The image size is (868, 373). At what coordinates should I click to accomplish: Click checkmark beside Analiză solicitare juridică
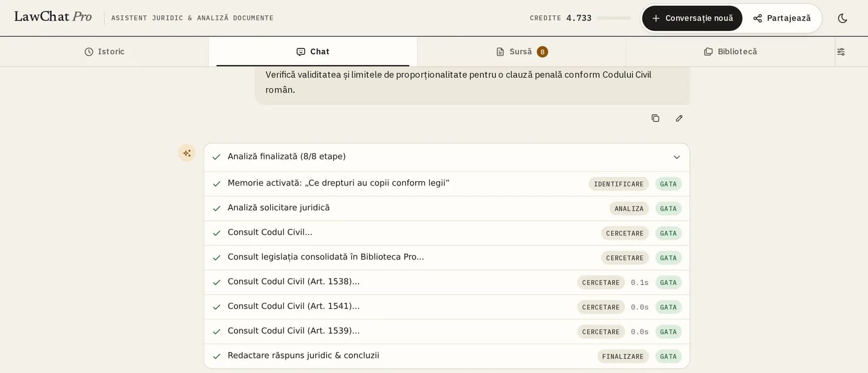(216, 208)
